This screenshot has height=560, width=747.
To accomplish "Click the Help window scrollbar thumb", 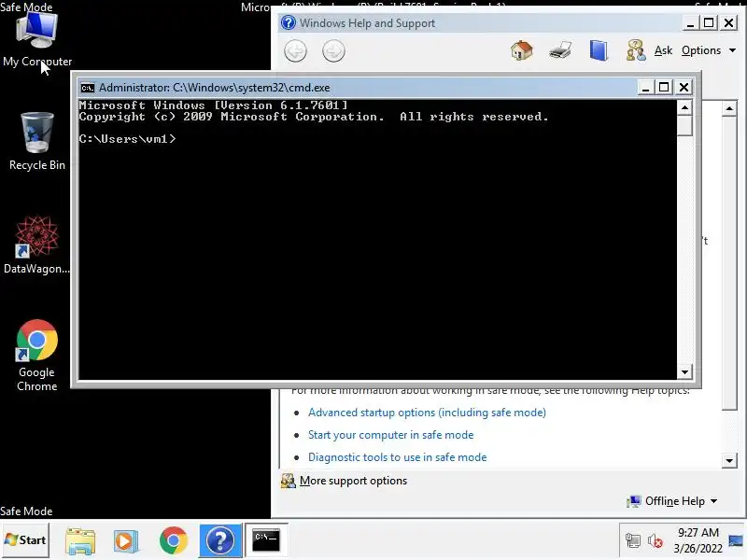I will point(729,263).
